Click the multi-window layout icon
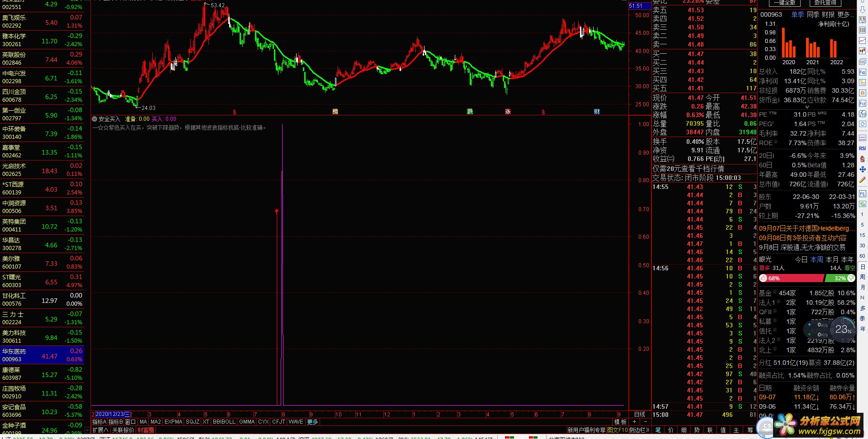The height and width of the screenshot is (439, 868). pos(863,61)
